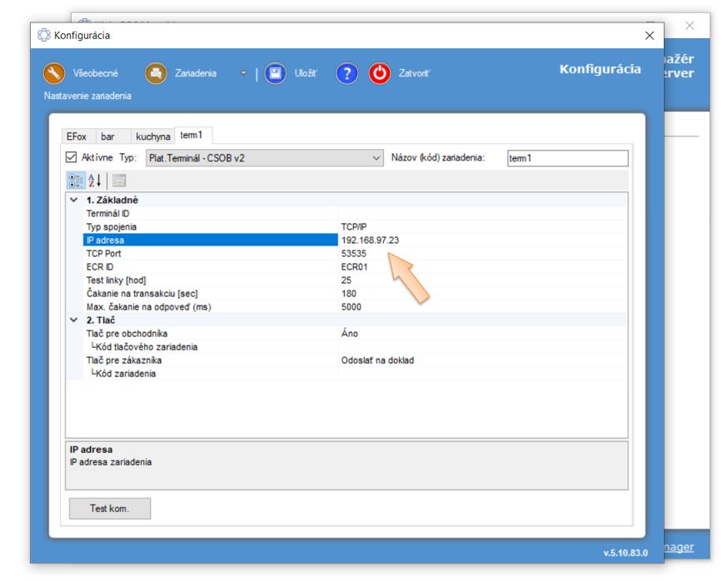Viewport: 728px width, 581px height.
Task: Switch property grid to categorized view
Action: click(x=75, y=181)
